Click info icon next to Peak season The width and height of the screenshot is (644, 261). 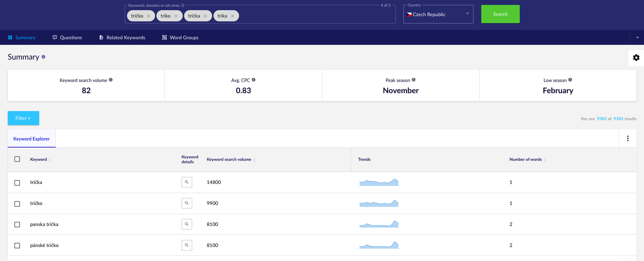pyautogui.click(x=414, y=80)
